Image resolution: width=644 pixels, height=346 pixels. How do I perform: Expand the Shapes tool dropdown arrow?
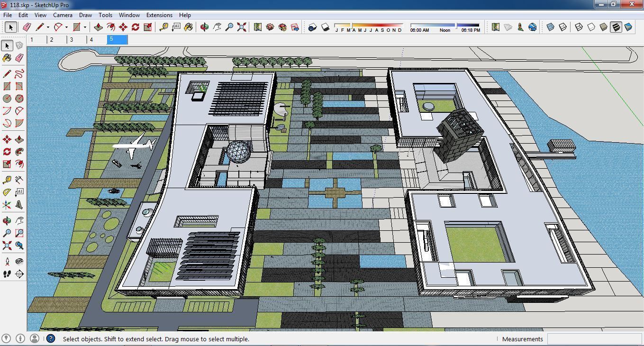(x=85, y=27)
